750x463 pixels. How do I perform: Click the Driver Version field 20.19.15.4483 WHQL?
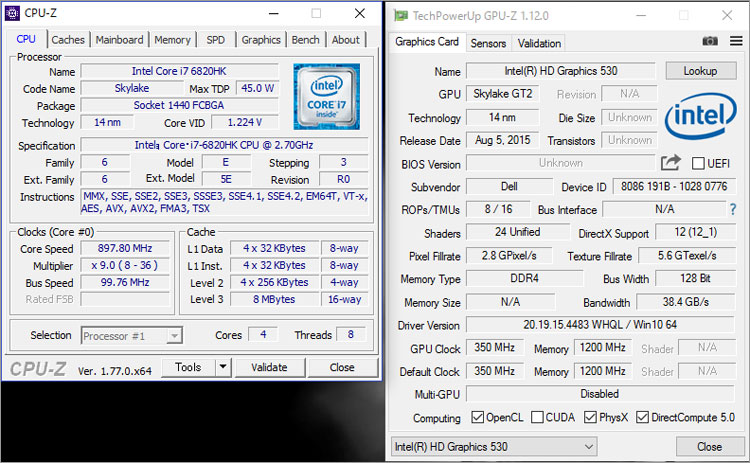(600, 325)
